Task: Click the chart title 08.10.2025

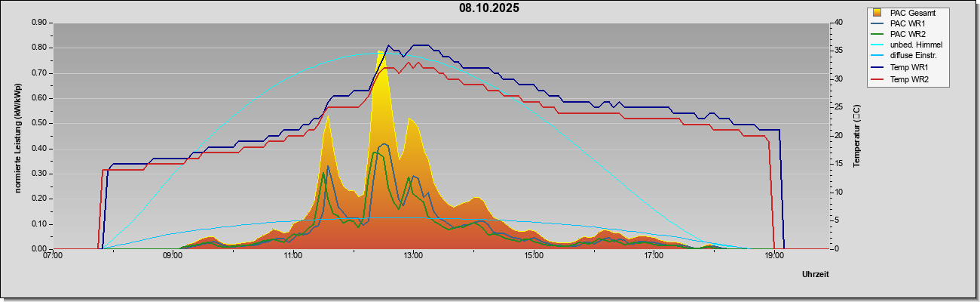Action: pyautogui.click(x=488, y=8)
